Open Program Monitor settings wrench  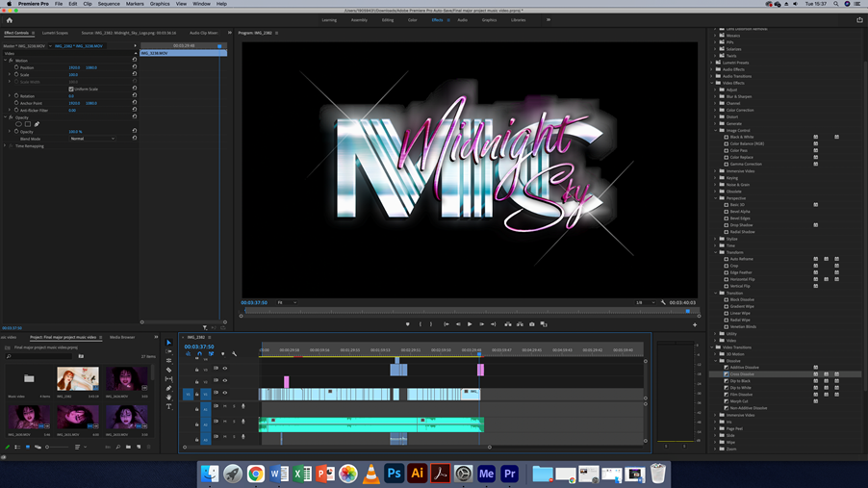click(x=663, y=302)
